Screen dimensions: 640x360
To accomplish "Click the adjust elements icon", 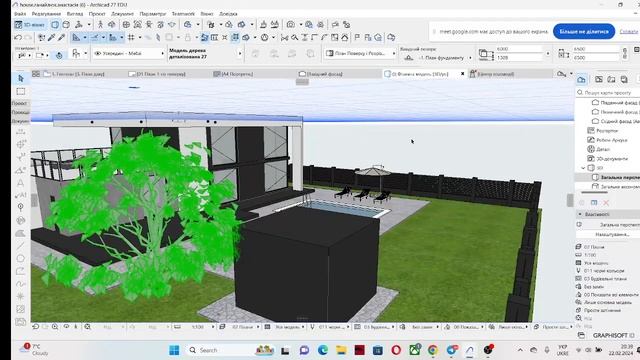I will [304, 38].
